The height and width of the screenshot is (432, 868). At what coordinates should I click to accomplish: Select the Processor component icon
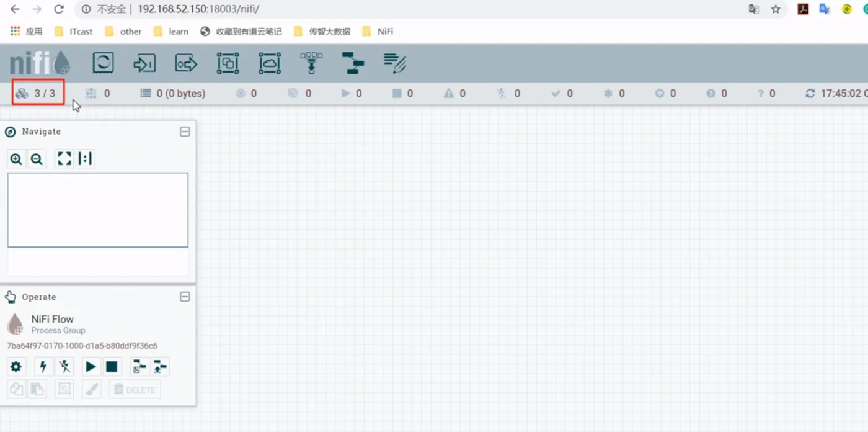[x=103, y=63]
